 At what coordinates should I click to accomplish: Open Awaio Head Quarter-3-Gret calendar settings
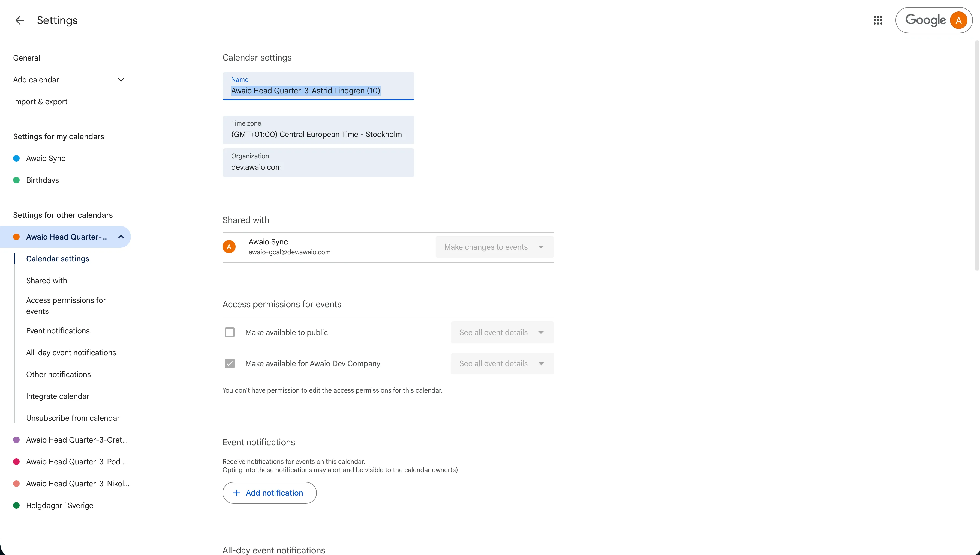coord(77,440)
